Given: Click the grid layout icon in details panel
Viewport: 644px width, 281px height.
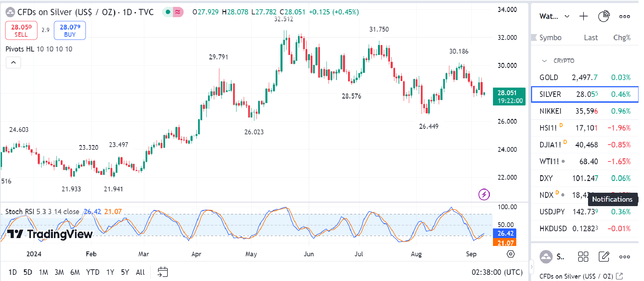Looking at the screenshot, I should [x=583, y=257].
